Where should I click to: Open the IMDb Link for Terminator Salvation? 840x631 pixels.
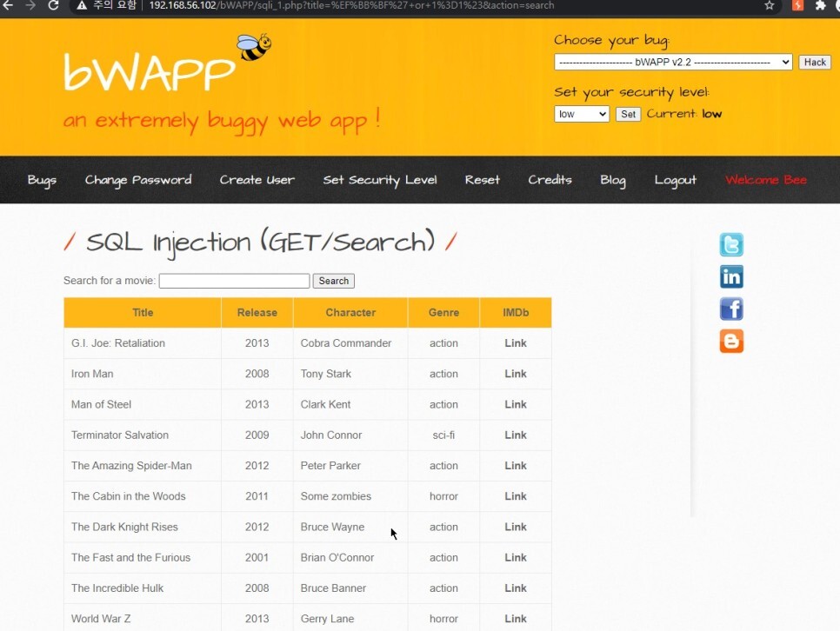pos(516,435)
